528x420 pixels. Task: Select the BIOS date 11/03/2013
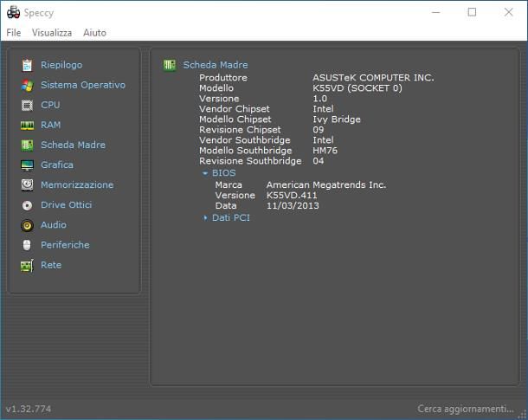(293, 206)
